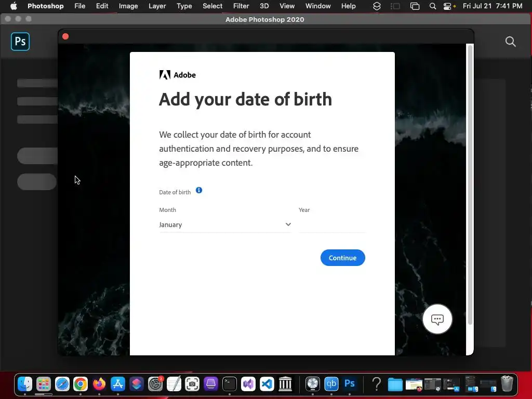Open Visual Studio (purple) from the Dock
This screenshot has width=532, height=399.
pos(248,384)
